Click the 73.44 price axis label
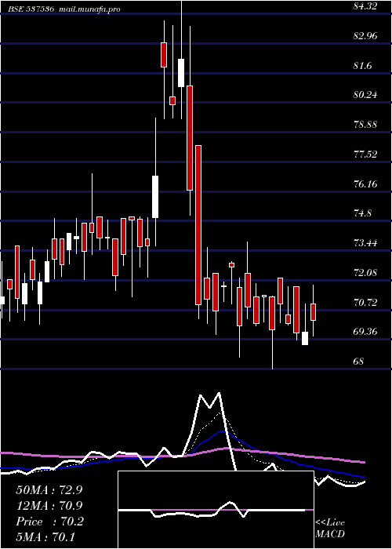This screenshot has height=549, width=392. pyautogui.click(x=365, y=242)
